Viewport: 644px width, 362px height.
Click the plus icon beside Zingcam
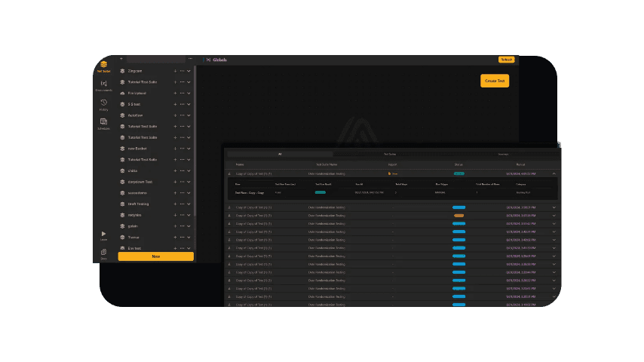click(x=175, y=71)
